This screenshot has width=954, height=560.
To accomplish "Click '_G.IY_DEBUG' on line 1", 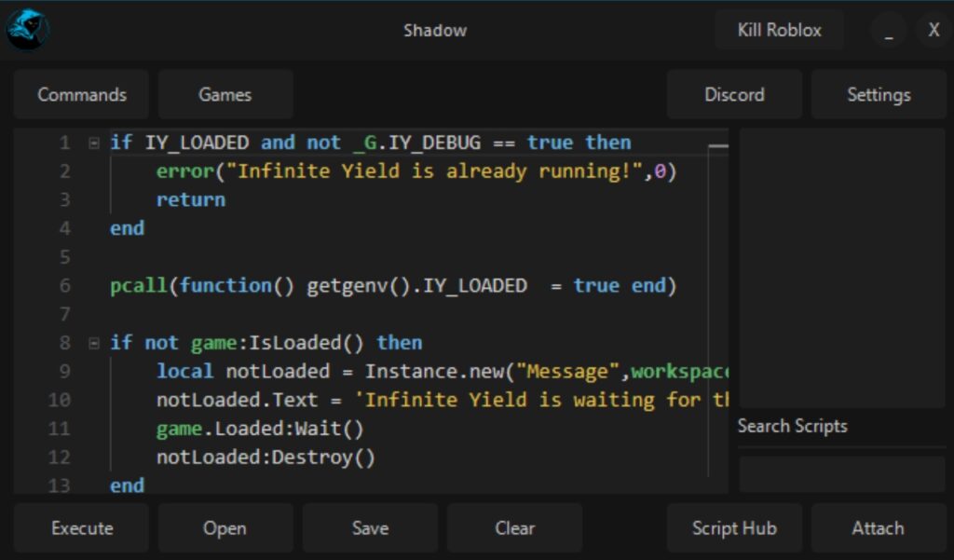I will point(416,143).
